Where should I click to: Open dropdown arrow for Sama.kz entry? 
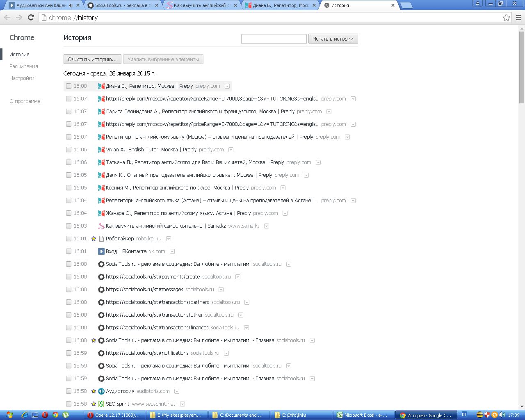267,226
